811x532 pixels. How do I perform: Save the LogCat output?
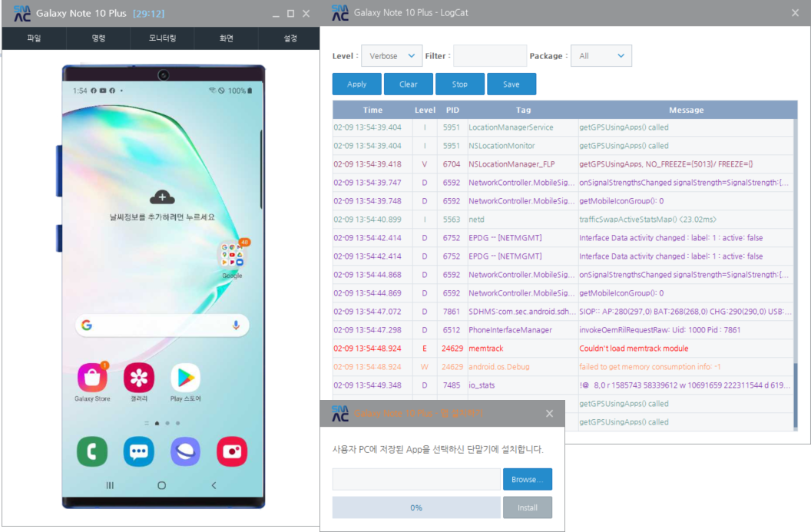[x=511, y=84]
